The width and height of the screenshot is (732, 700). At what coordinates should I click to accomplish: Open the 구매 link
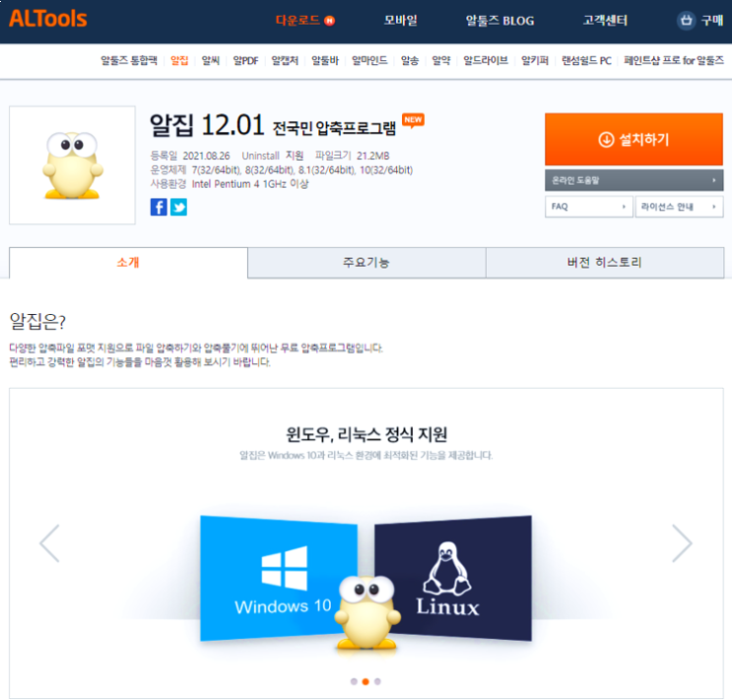712,21
